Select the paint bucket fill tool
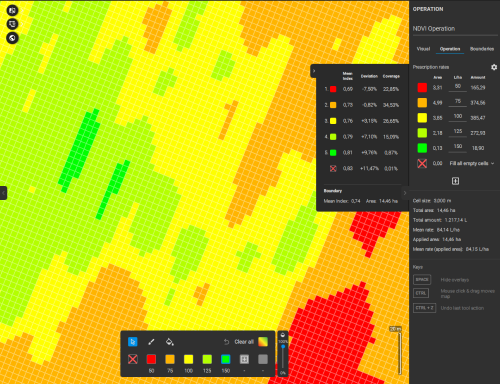Viewport: 500px width, 384px height. 170,342
